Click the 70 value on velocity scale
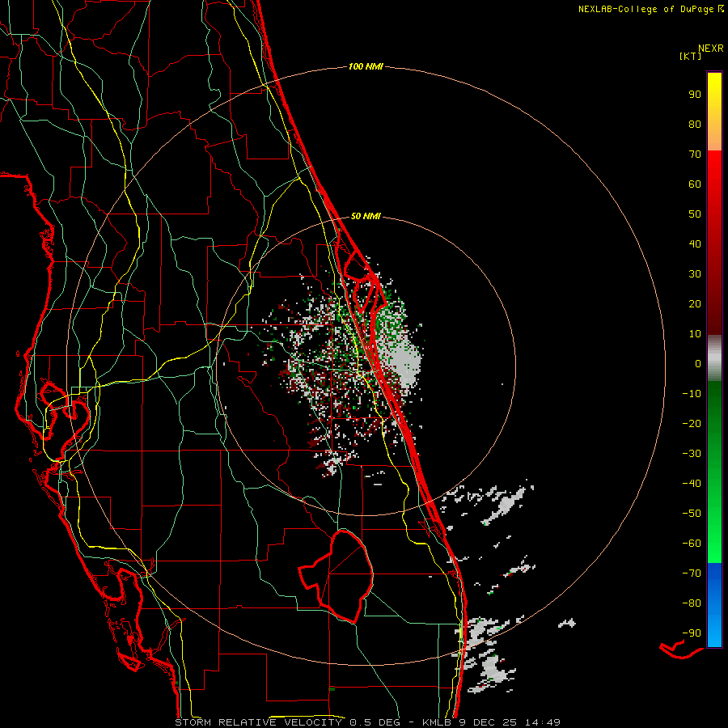The width and height of the screenshot is (728, 728). (x=695, y=154)
